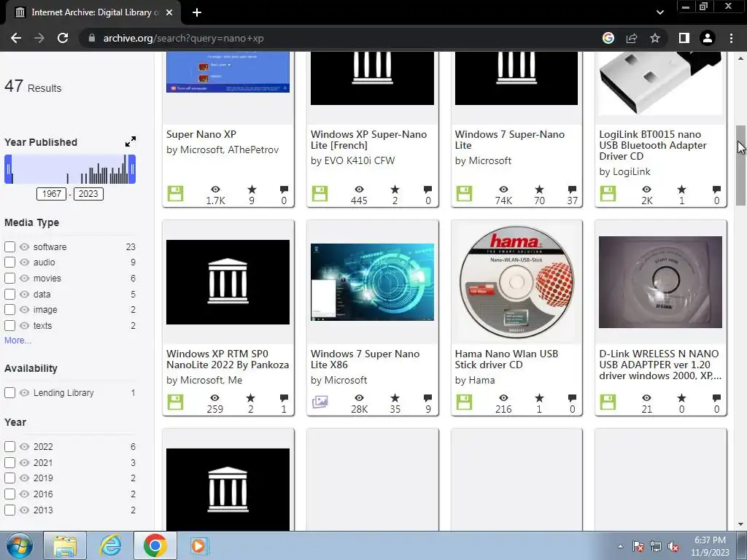Toggle eye icon next to movies
The height and width of the screenshot is (560, 747).
24,278
